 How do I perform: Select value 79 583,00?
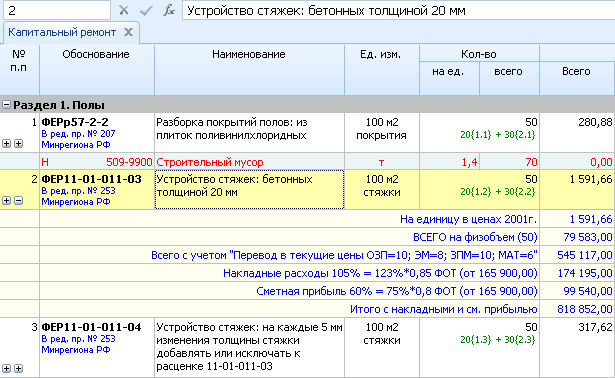[588, 237]
